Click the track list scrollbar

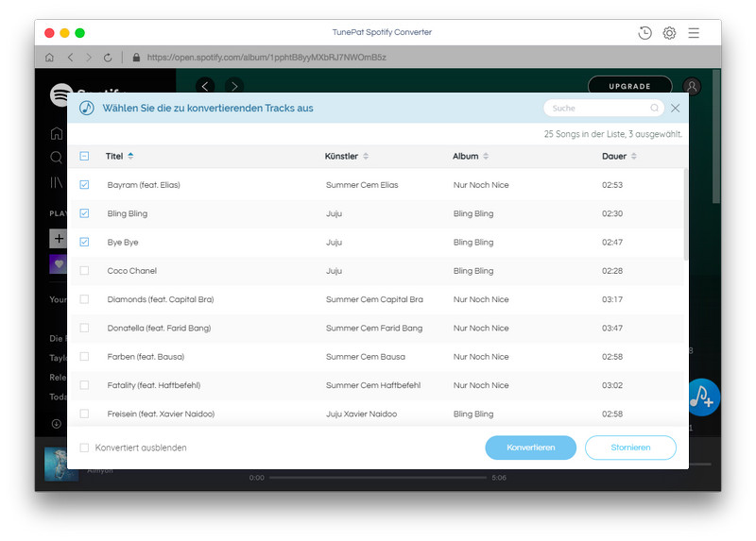pyautogui.click(x=686, y=214)
